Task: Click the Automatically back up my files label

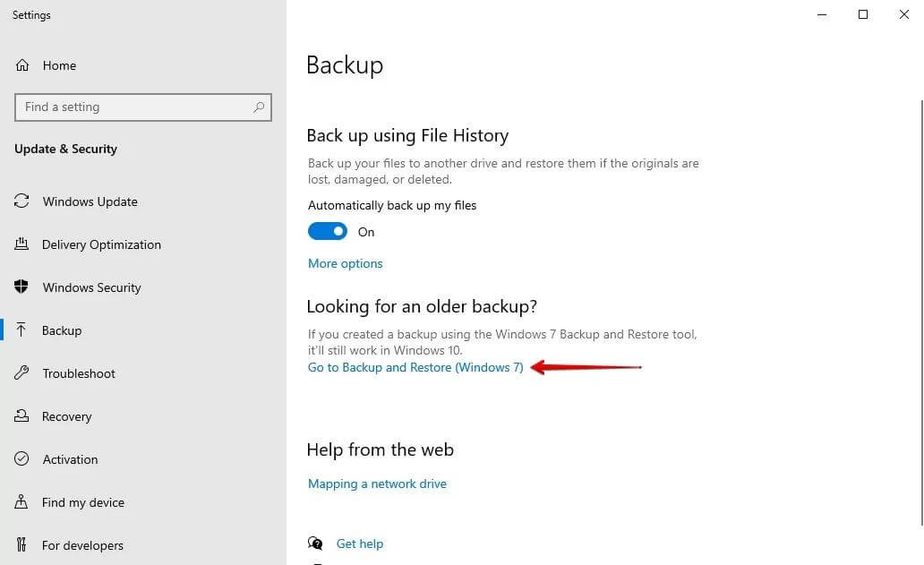Action: click(x=392, y=206)
